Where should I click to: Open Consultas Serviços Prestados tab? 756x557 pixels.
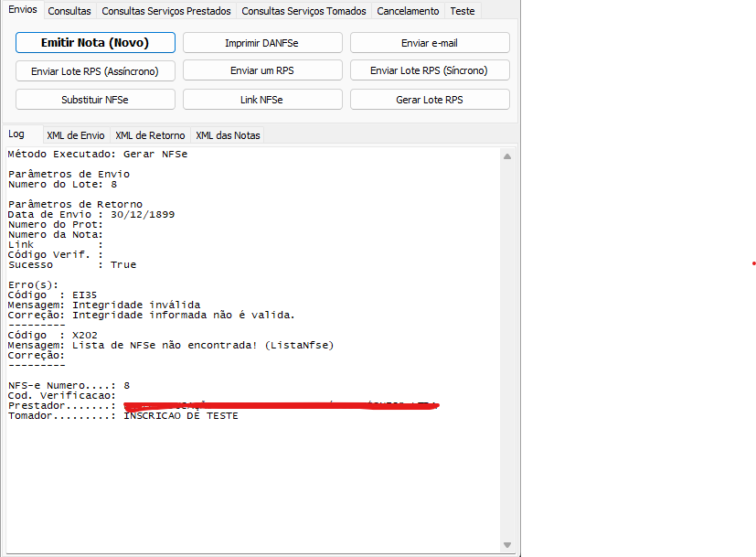[x=166, y=11]
